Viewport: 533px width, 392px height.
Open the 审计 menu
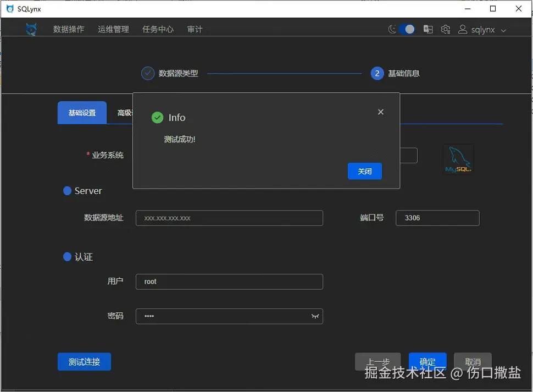[x=195, y=29]
